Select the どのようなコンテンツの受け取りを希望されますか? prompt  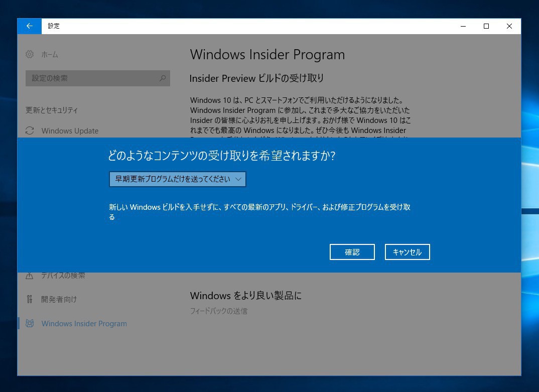pos(222,156)
